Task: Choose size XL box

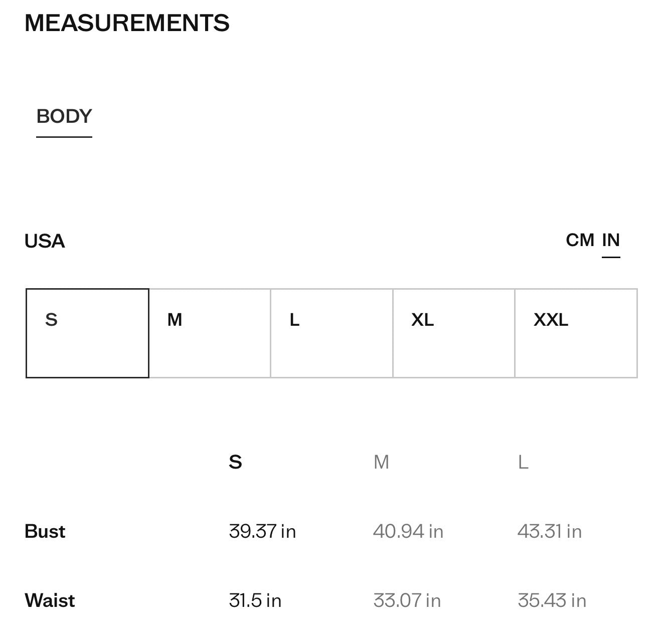Action: click(x=454, y=333)
